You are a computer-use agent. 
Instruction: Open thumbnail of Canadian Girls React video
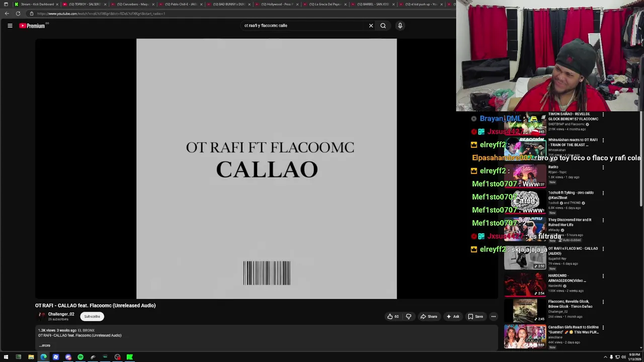click(525, 336)
